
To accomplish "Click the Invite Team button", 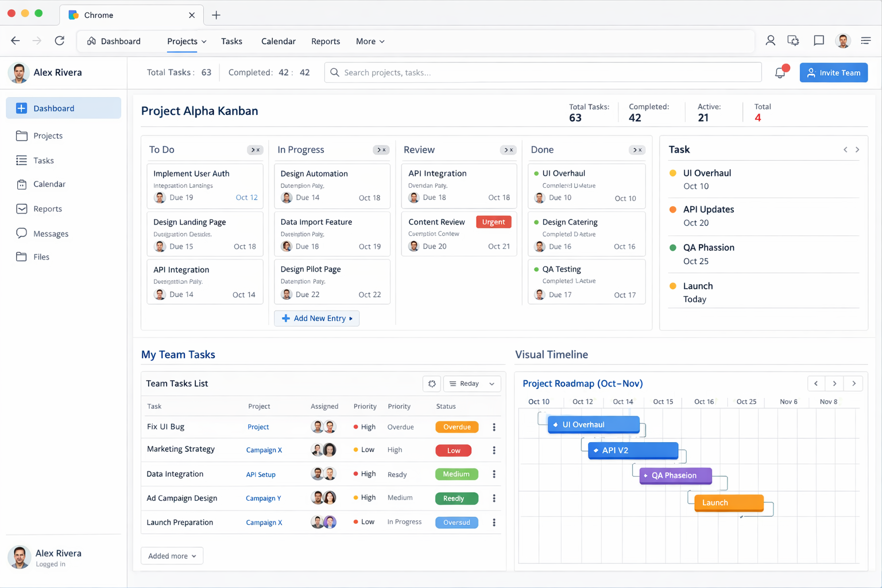I will pos(833,73).
